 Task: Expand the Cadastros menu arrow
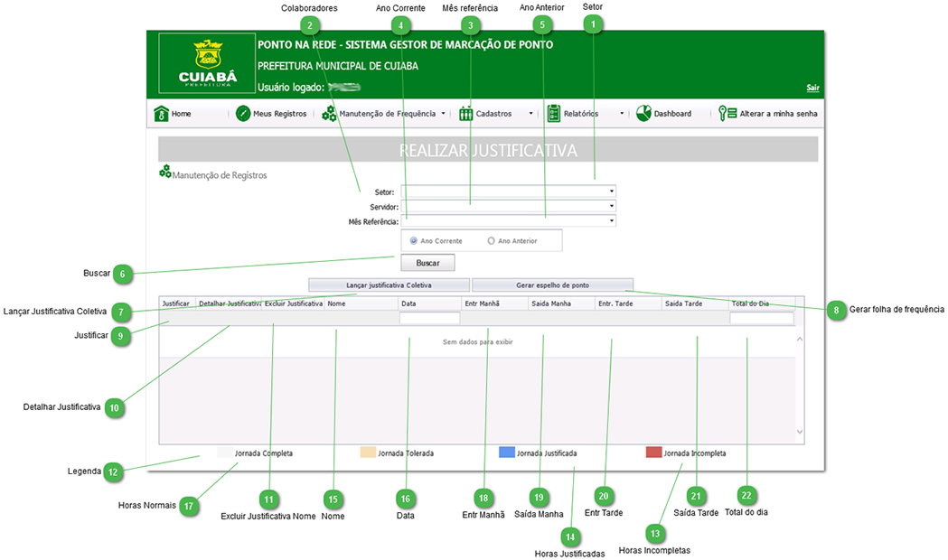click(x=530, y=114)
